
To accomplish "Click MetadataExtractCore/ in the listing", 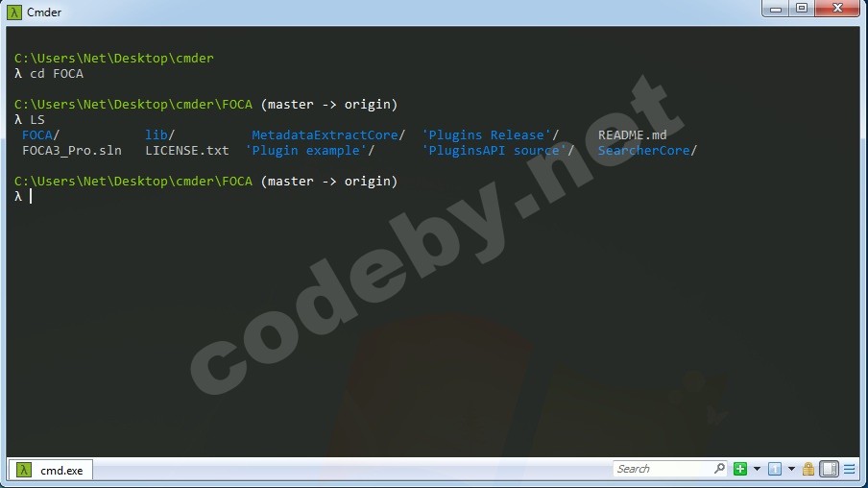I will [328, 135].
